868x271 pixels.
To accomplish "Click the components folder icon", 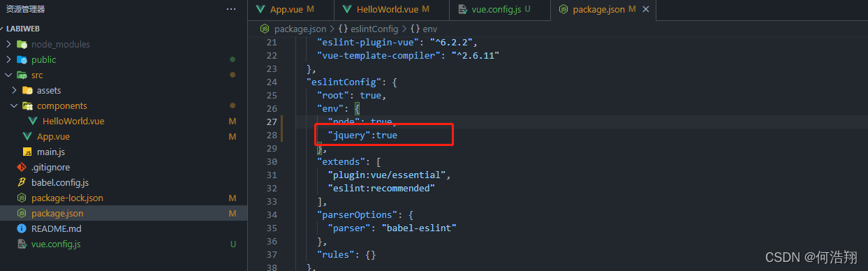I will pyautogui.click(x=27, y=105).
